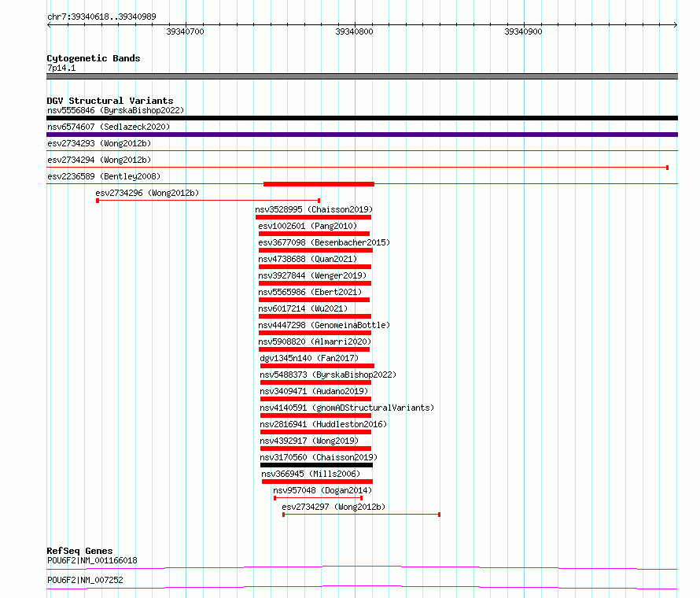Open the esv2734294 (Wong2012b) variant
This screenshot has width=700, height=598.
pos(99,160)
